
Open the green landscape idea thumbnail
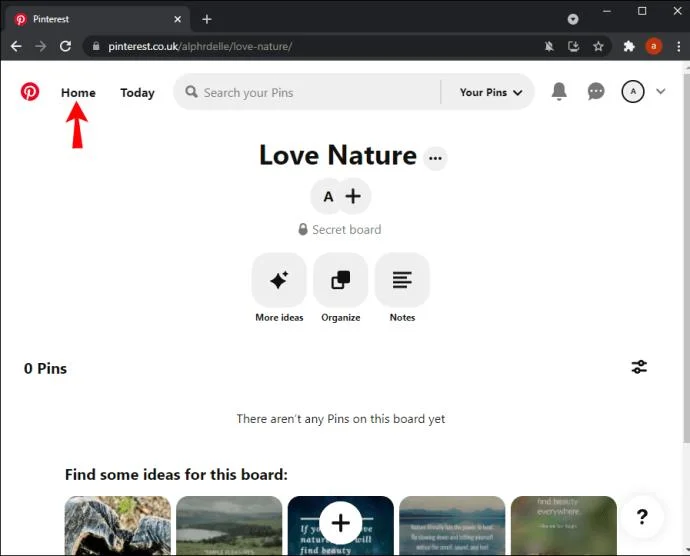229,526
